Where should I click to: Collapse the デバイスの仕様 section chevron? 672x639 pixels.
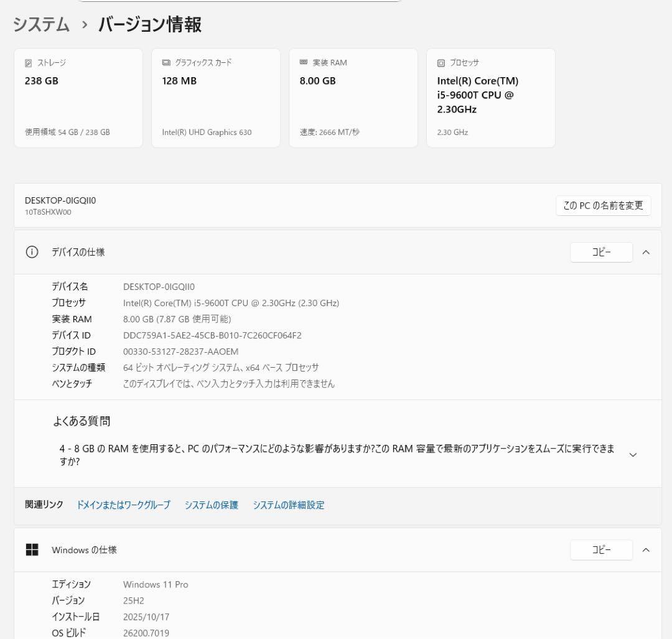(x=646, y=252)
